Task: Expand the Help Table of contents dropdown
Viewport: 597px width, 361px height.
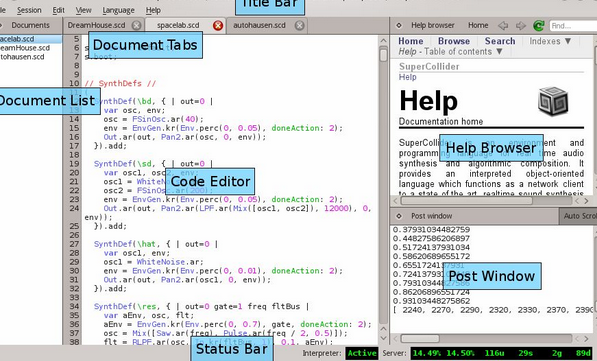Action: (451, 51)
